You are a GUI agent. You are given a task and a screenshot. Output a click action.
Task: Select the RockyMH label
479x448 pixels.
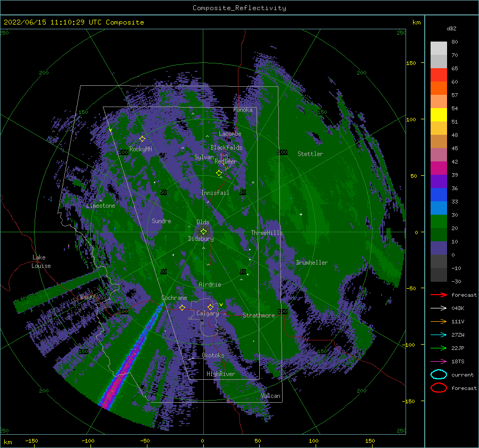[141, 149]
